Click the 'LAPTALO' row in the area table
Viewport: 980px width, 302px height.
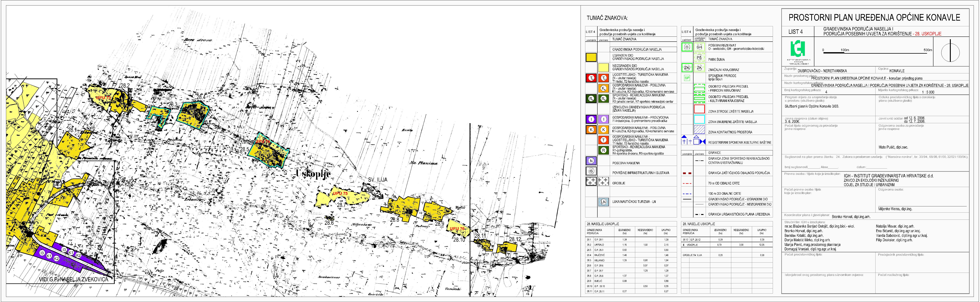pyautogui.click(x=631, y=245)
